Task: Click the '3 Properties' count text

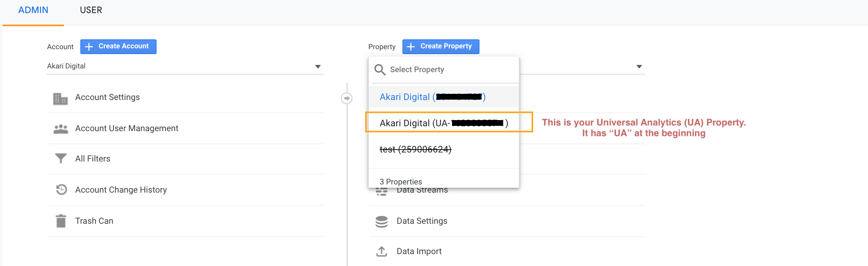Action: [401, 182]
